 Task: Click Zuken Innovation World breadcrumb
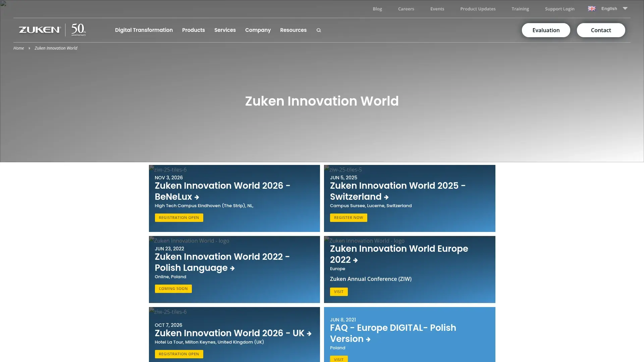click(x=56, y=48)
